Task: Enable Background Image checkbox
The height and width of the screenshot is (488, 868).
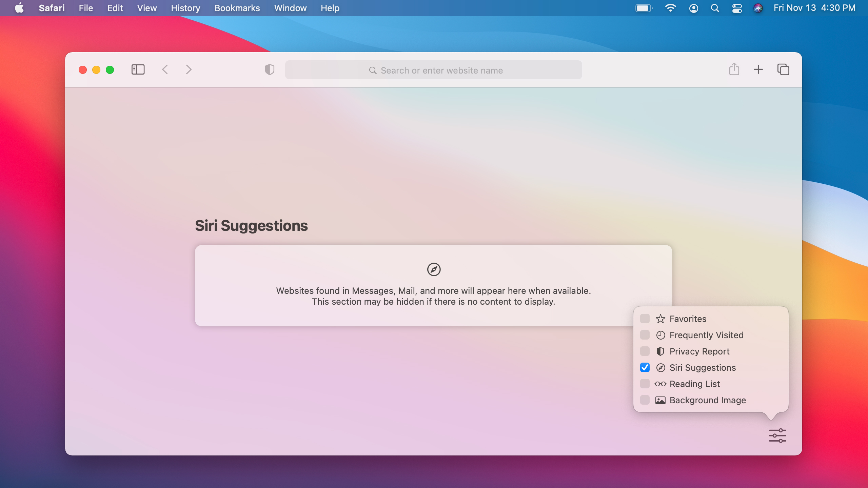Action: (x=645, y=400)
